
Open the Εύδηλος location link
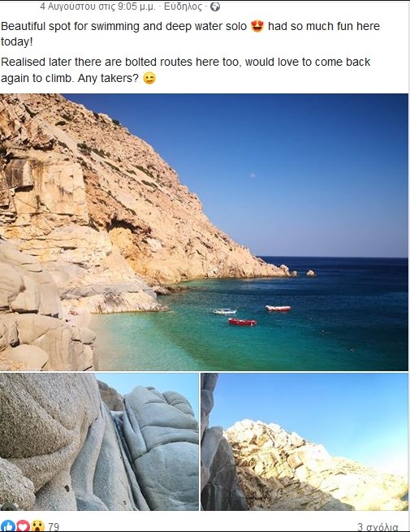[183, 6]
